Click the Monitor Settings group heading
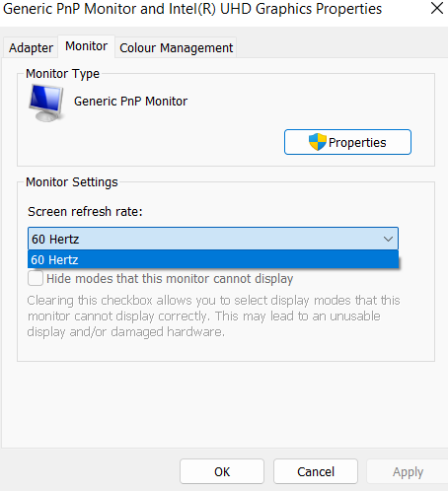 (72, 182)
